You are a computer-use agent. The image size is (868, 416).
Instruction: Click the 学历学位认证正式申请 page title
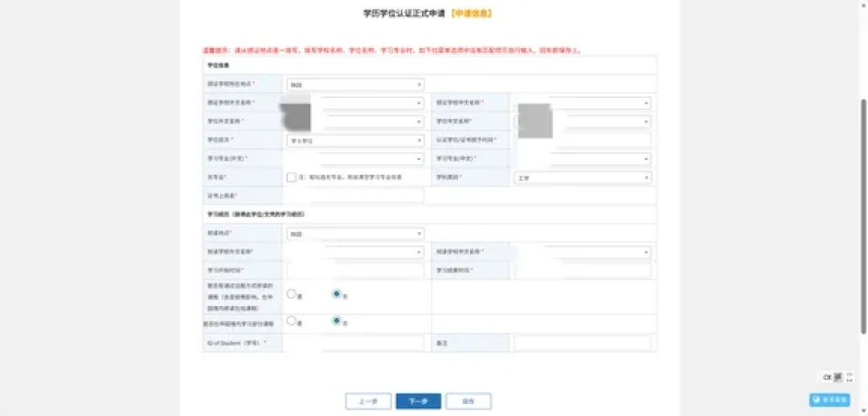405,14
